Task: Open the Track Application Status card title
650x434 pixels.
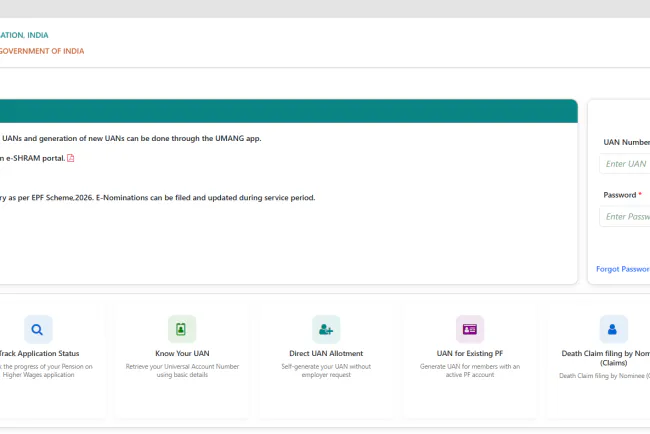Action: (x=39, y=354)
